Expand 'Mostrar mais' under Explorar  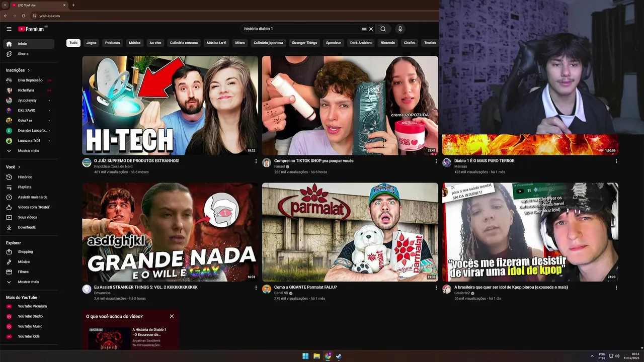(x=28, y=282)
